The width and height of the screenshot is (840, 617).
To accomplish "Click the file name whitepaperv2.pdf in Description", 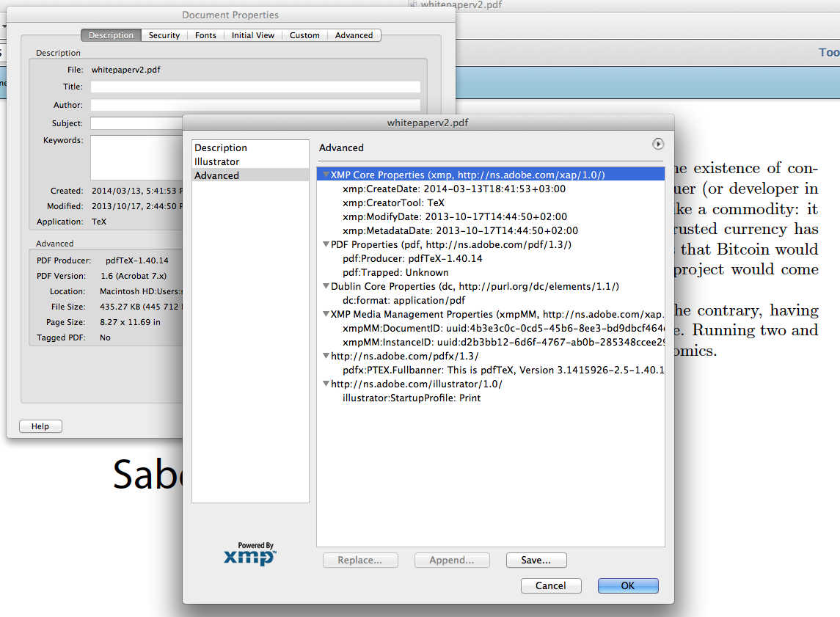I will point(126,70).
